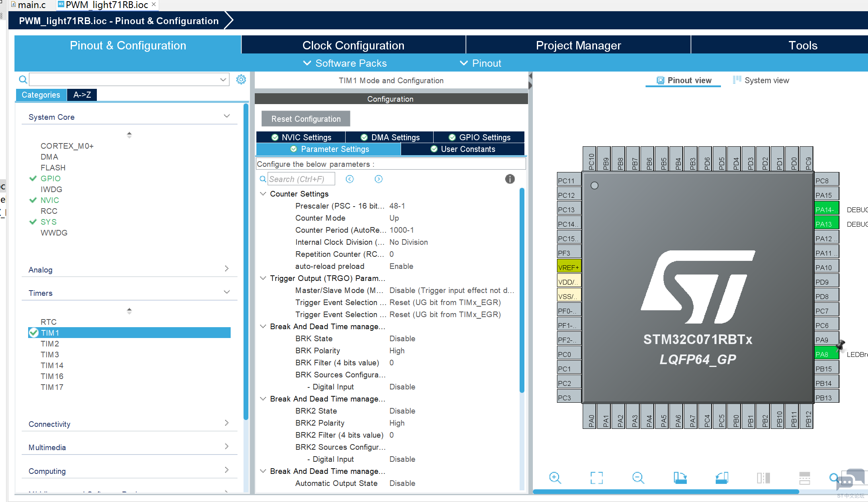Go to next parameter search result

pyautogui.click(x=379, y=179)
